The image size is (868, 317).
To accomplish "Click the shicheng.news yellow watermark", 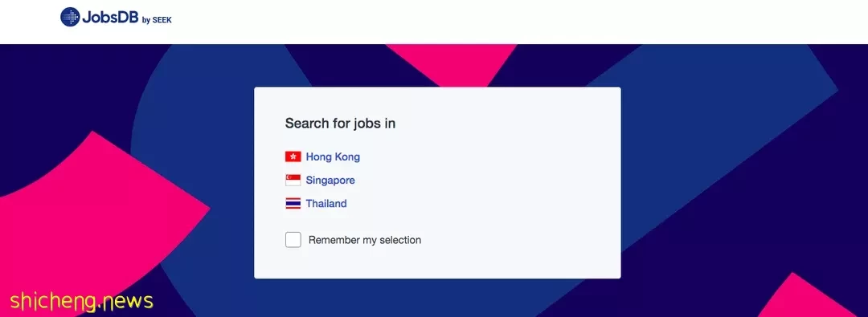I will (x=81, y=302).
